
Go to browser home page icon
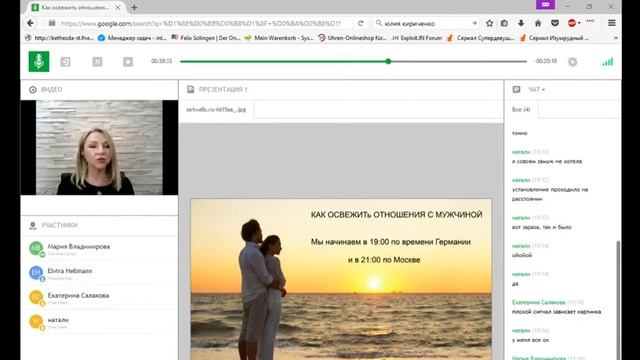538,23
